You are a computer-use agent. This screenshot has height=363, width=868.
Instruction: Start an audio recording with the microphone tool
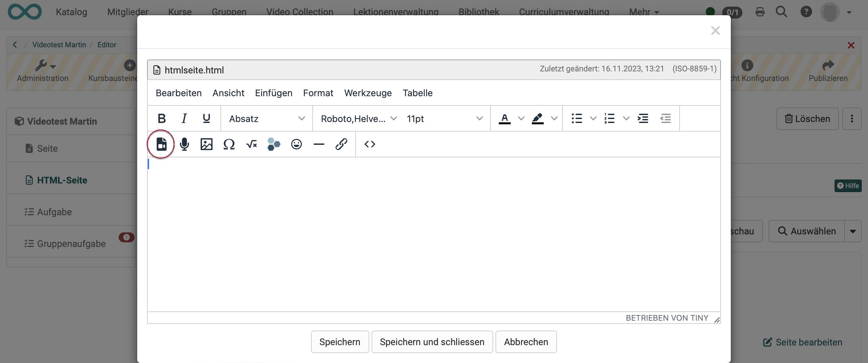(184, 144)
